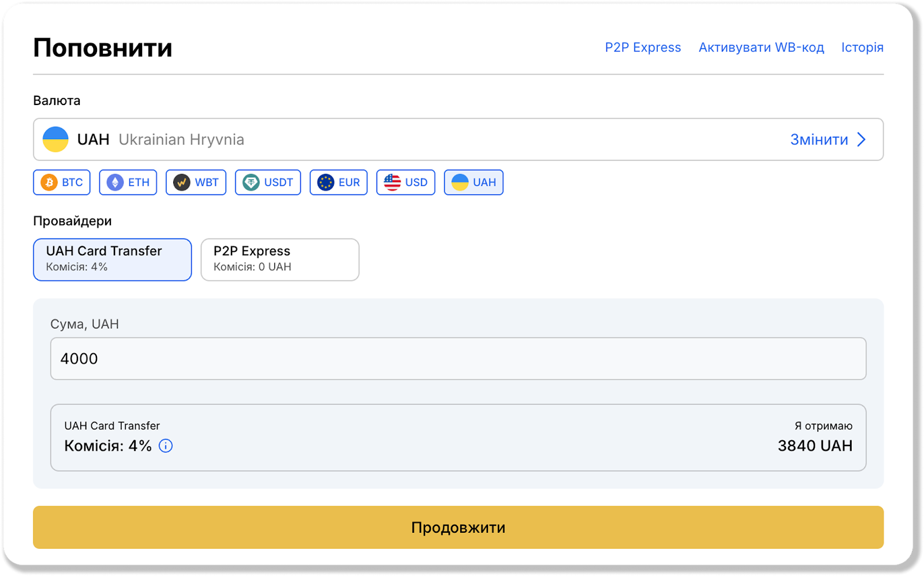
Task: Click the 3840 UAH received amount
Action: click(815, 446)
